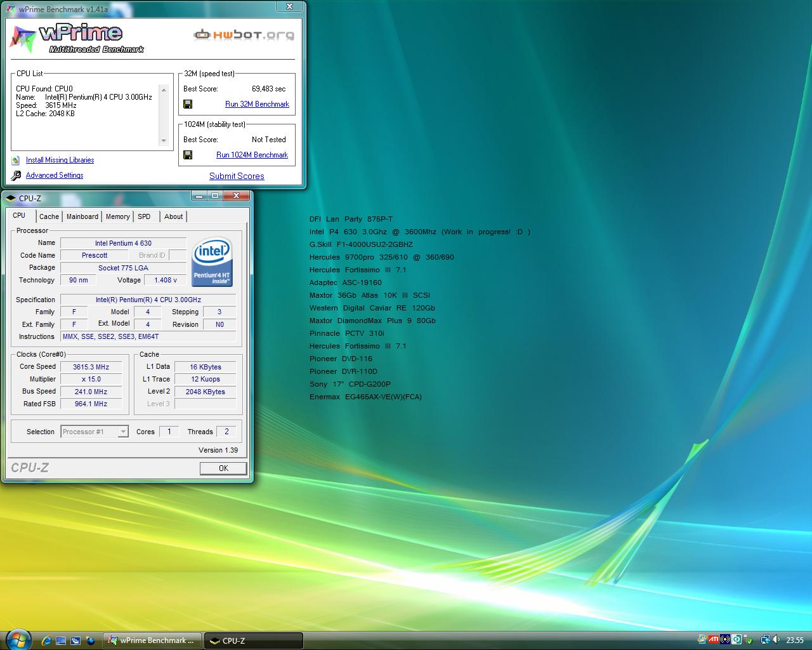812x650 pixels.
Task: Click the hwbot.org logo
Action: [x=244, y=34]
